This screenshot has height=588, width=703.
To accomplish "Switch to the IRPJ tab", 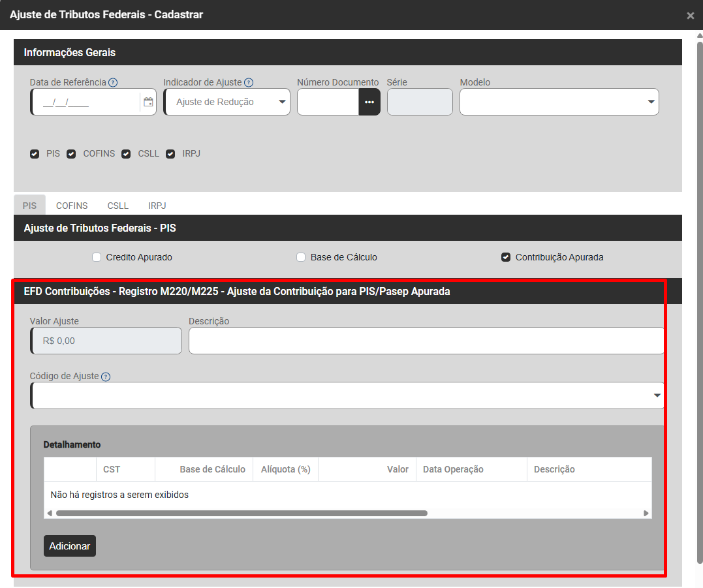I will [157, 206].
